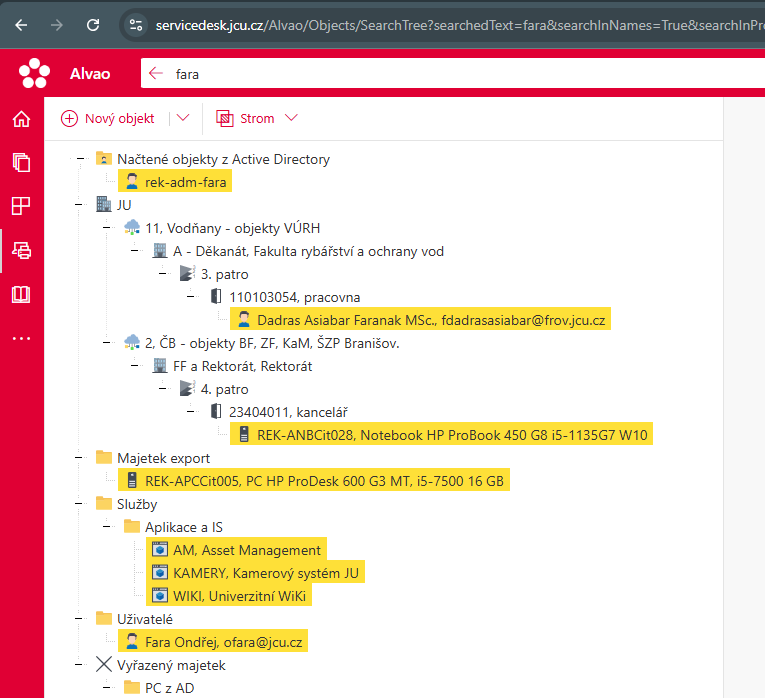
Task: Click the back arrow in the search box
Action: 156,73
